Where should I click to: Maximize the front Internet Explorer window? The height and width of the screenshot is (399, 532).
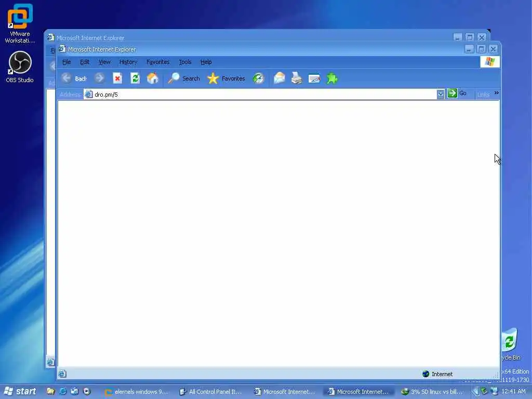click(481, 49)
